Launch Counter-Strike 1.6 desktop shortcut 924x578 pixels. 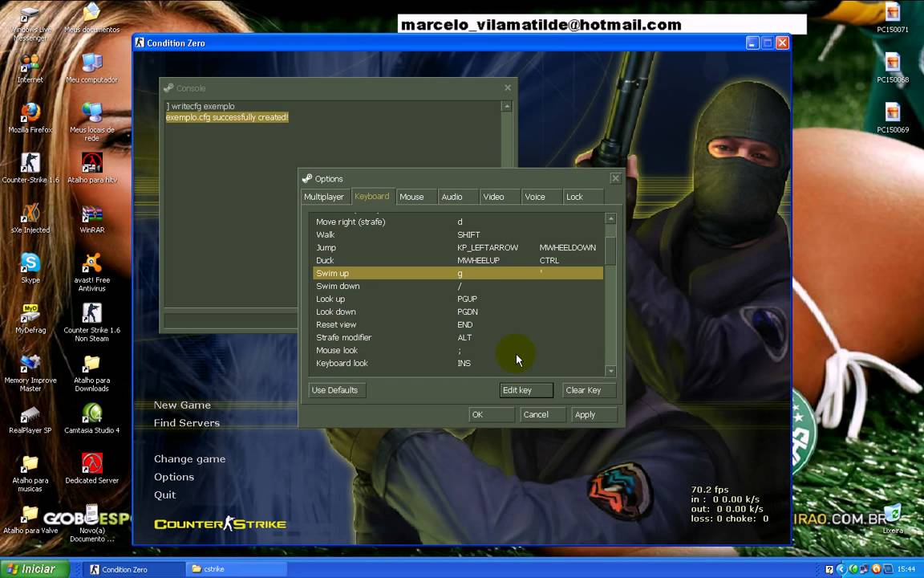(30, 168)
